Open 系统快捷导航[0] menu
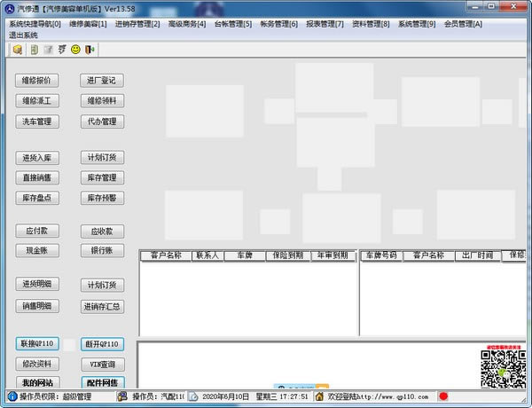Viewport: 532px width, 408px height. pyautogui.click(x=35, y=24)
